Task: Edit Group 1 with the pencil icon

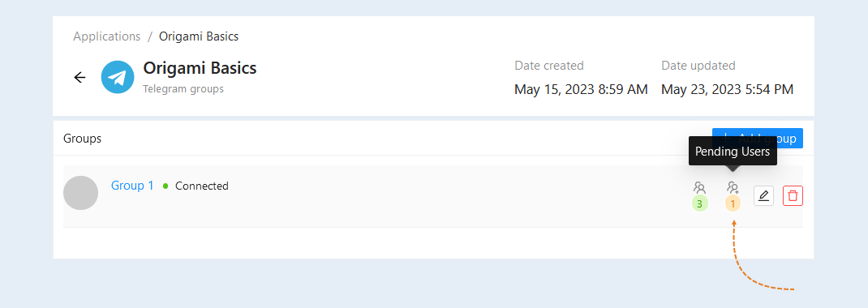Action: pos(764,196)
